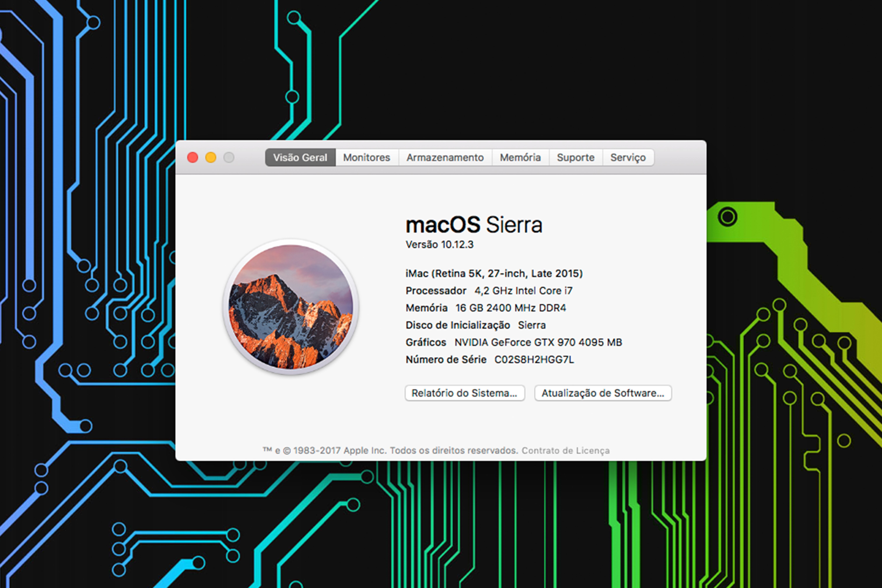
Task: Open the Serviço tab
Action: tap(628, 157)
